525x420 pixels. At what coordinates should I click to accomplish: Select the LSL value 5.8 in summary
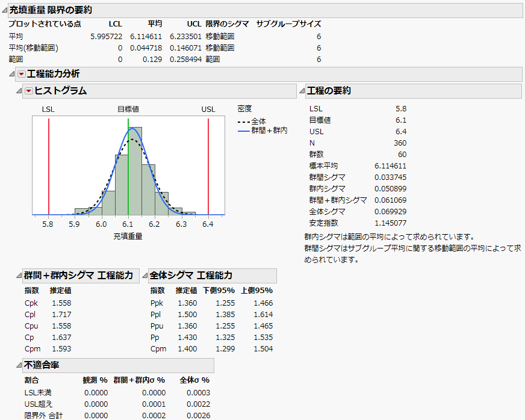(401, 109)
